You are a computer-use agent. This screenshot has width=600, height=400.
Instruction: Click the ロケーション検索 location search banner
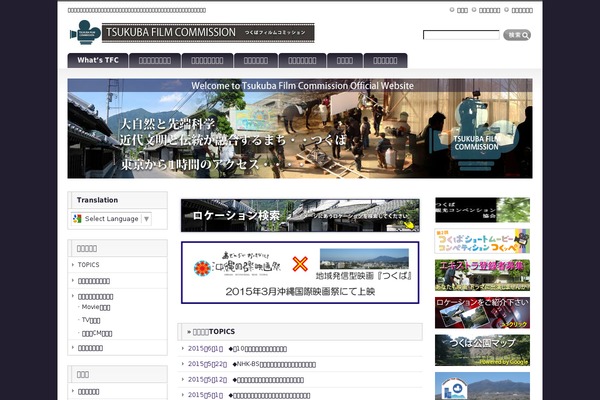[300, 215]
